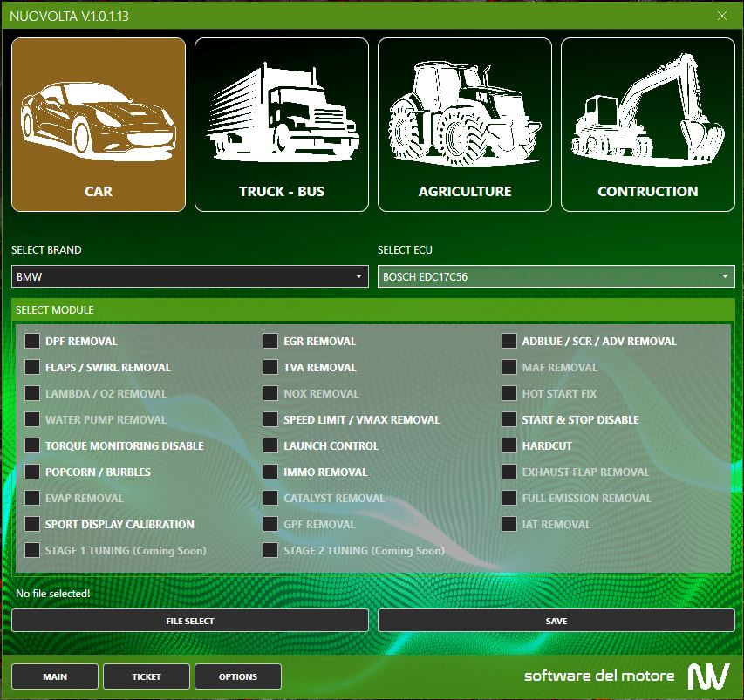The width and height of the screenshot is (744, 700).
Task: Tick FULL EMISSION REMOVAL checkbox
Action: pos(509,498)
